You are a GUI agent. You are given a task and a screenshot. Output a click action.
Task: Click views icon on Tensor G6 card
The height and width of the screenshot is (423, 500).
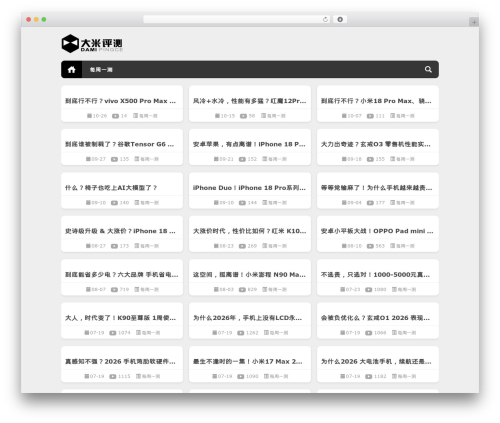114,159
